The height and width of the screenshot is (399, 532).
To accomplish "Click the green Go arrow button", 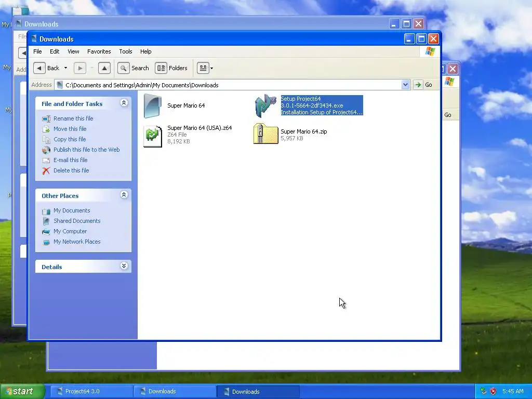I will click(x=418, y=85).
